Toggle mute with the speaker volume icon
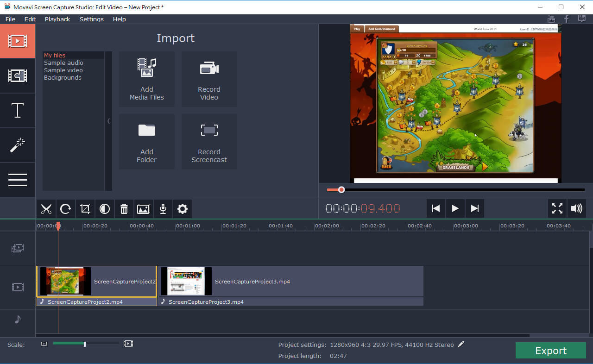Image resolution: width=593 pixels, height=364 pixels. coord(576,208)
